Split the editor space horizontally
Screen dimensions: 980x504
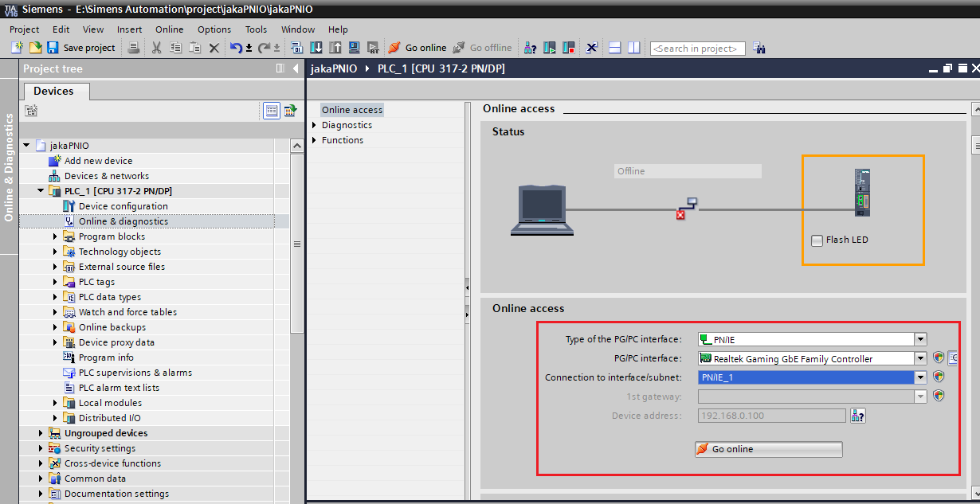coord(614,48)
